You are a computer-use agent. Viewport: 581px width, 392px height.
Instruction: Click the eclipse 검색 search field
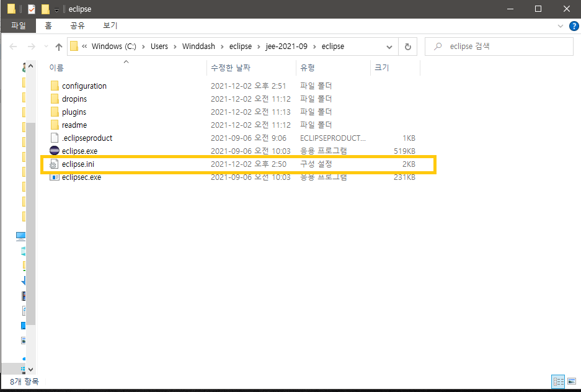tap(499, 47)
